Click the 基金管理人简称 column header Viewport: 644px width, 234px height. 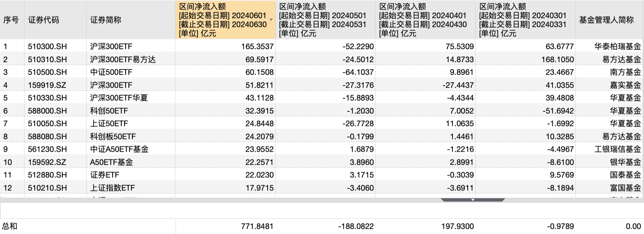pyautogui.click(x=606, y=20)
